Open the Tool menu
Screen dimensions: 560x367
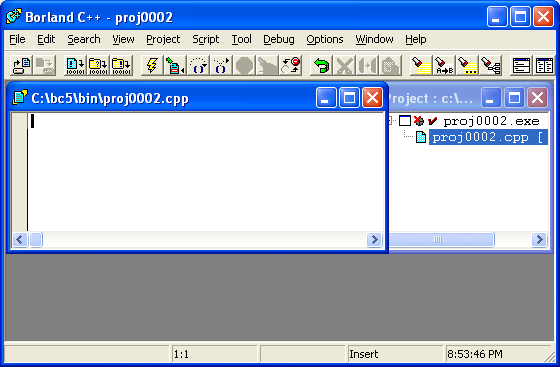click(241, 39)
